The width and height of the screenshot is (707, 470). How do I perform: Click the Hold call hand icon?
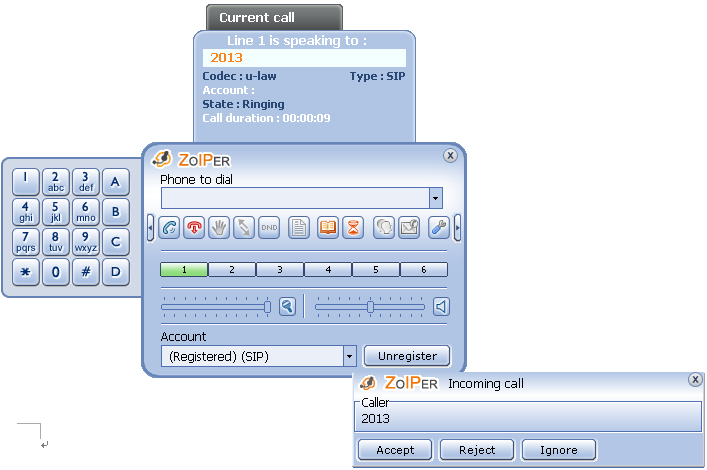point(219,228)
